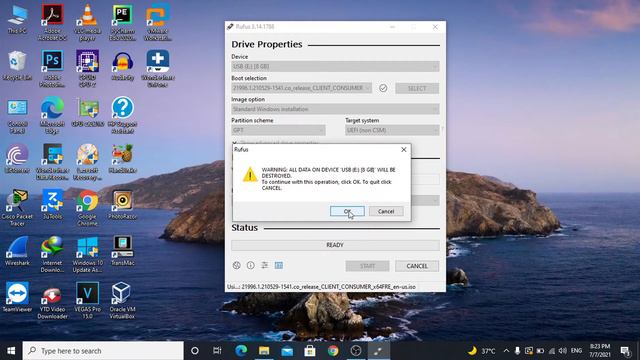Open the Target system dropdown
640x360 pixels.
coord(392,130)
